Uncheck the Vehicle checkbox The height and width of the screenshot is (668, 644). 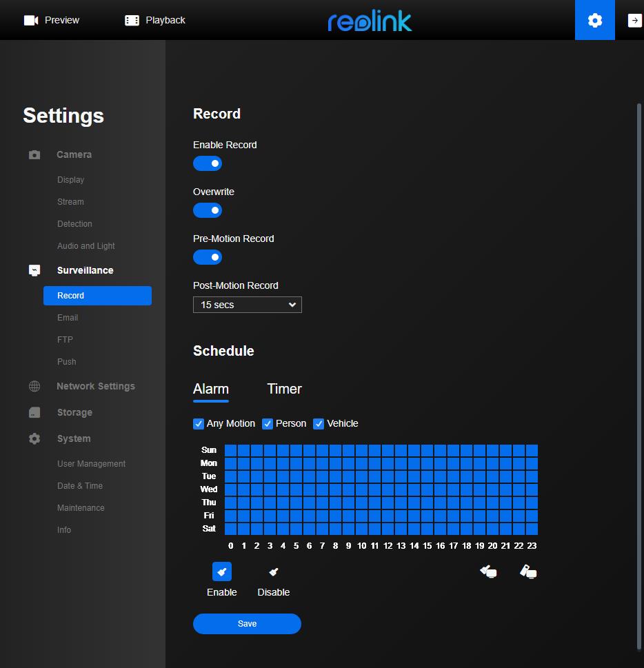319,424
